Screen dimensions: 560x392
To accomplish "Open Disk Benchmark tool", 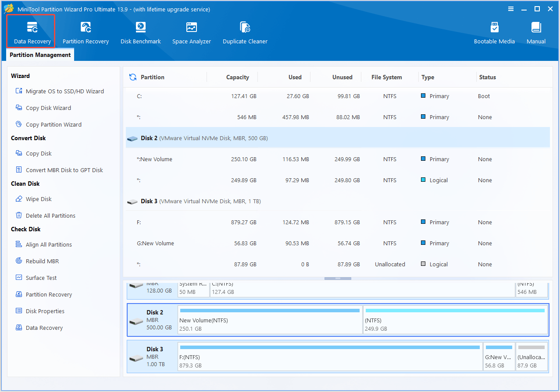I will pos(140,33).
